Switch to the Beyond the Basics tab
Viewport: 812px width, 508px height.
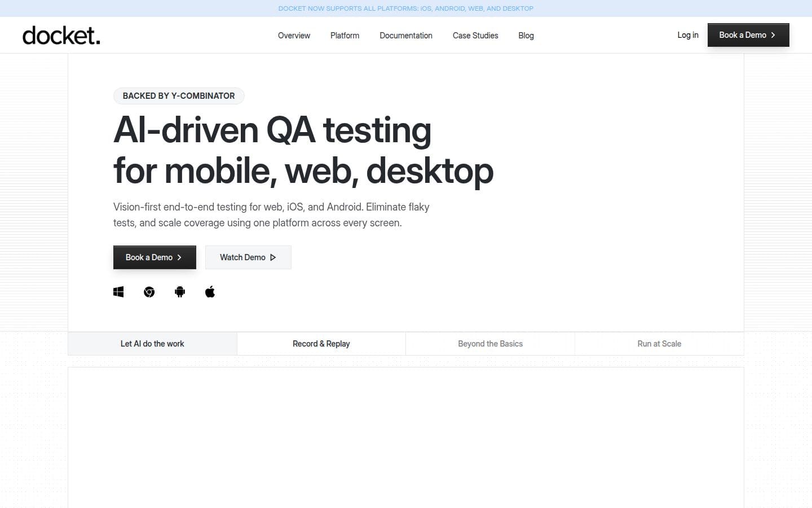click(491, 344)
